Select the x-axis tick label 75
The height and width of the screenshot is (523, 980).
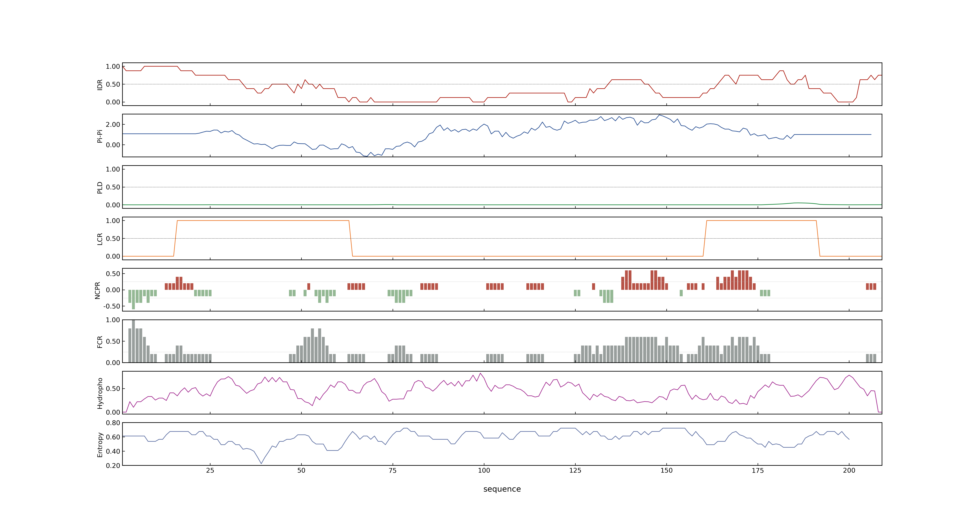pyautogui.click(x=393, y=470)
